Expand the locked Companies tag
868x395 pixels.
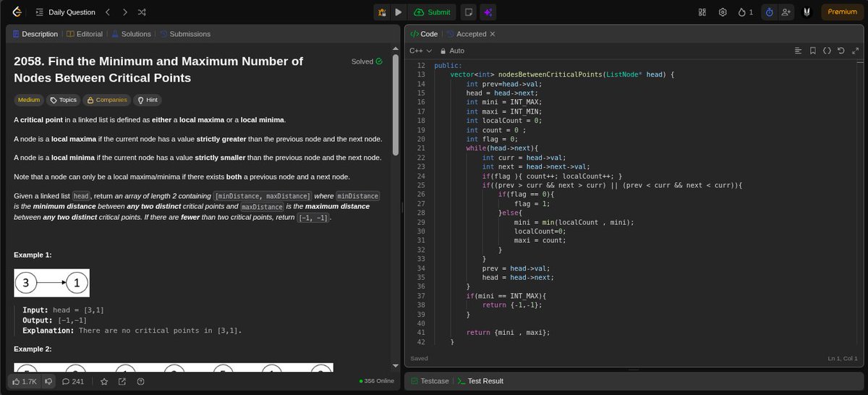107,100
